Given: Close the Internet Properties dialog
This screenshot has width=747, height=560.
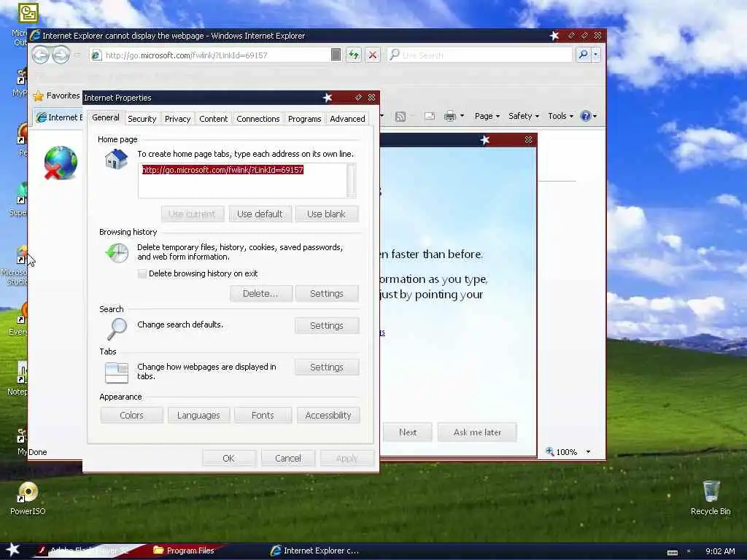Looking at the screenshot, I should (x=371, y=98).
